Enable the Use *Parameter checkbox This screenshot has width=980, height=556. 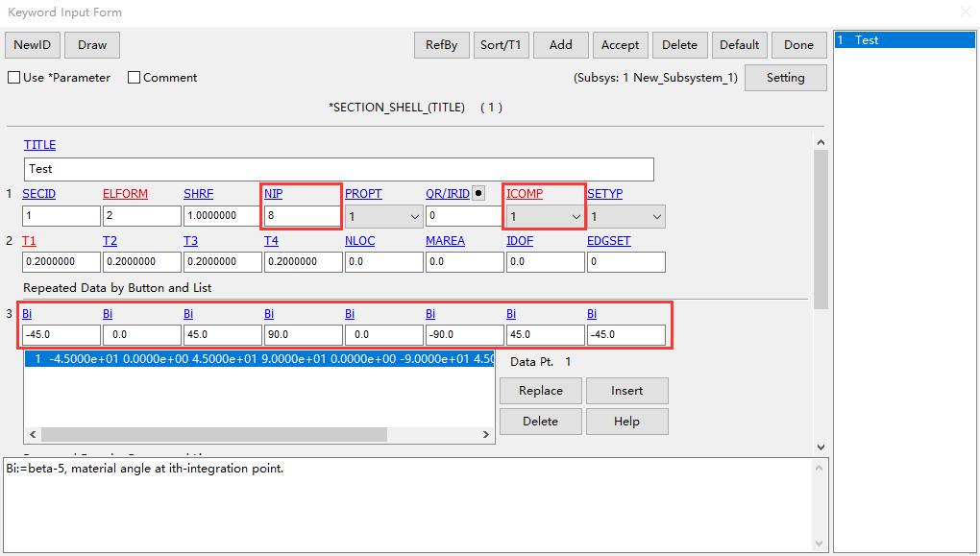coord(14,78)
